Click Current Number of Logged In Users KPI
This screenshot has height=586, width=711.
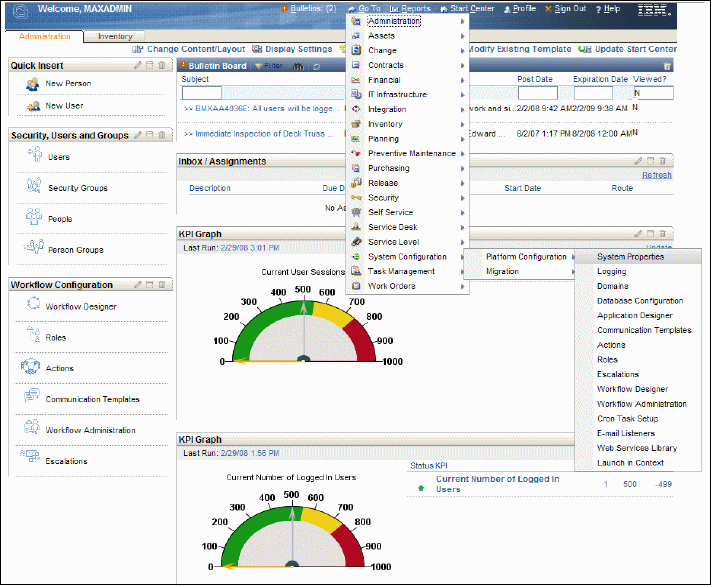tap(497, 484)
